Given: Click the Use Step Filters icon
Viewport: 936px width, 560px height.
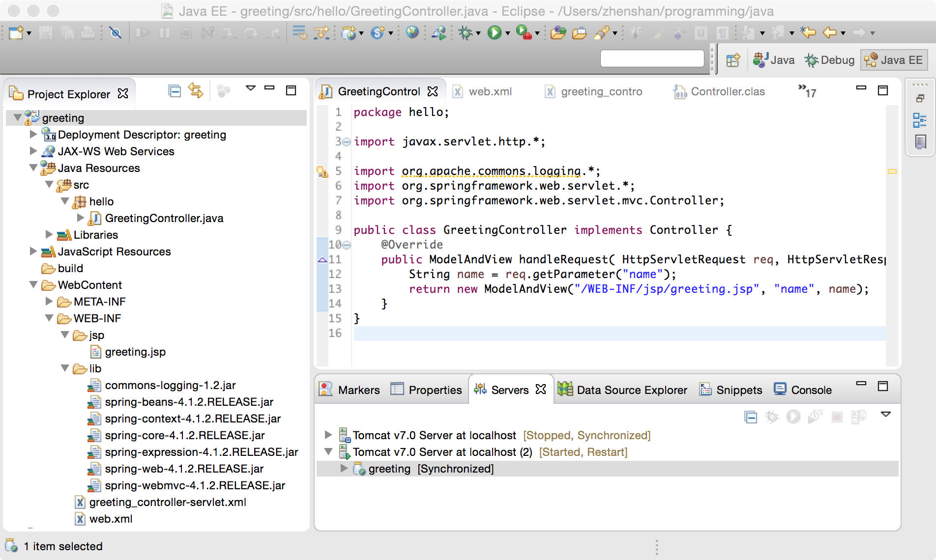Looking at the screenshot, I should click(321, 33).
